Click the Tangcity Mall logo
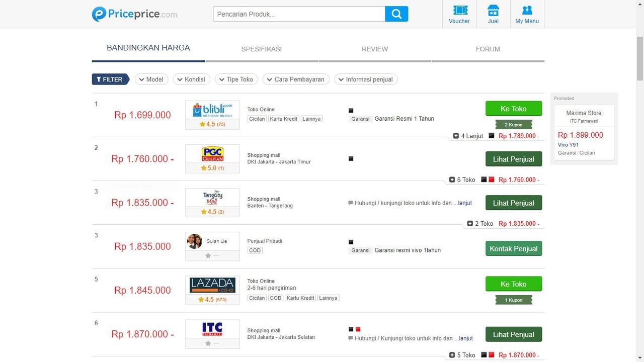 [x=212, y=198]
